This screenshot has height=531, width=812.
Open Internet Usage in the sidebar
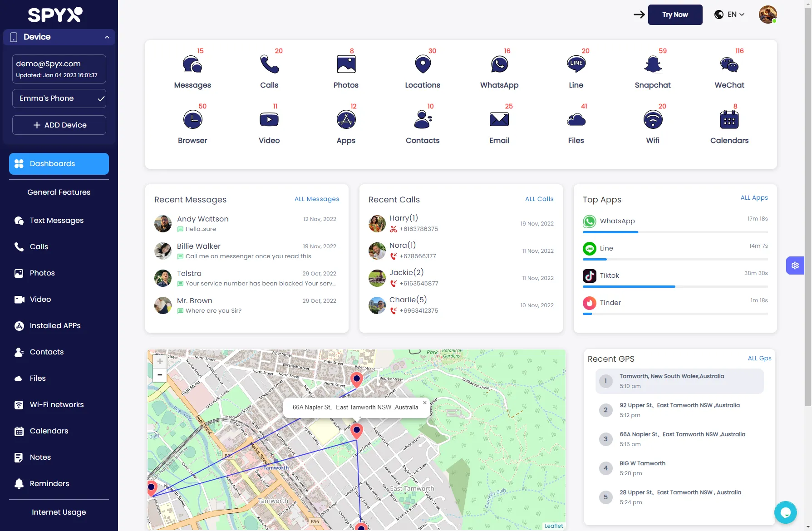click(x=59, y=512)
